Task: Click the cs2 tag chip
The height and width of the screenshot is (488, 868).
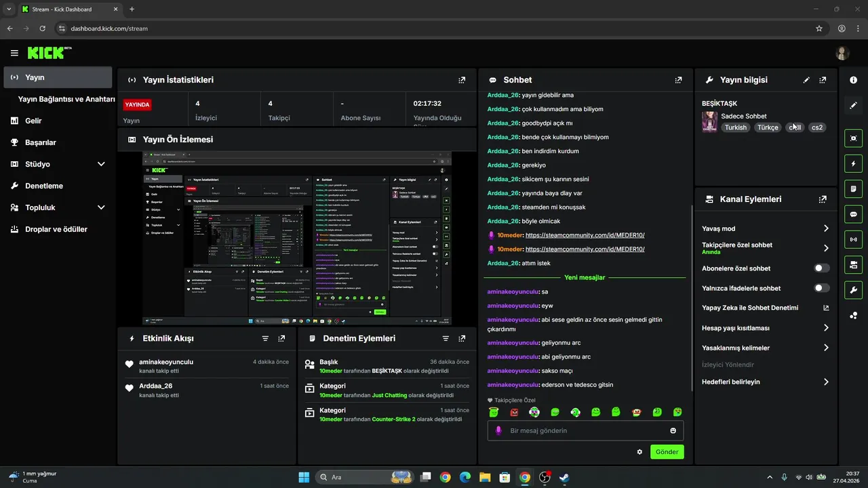Action: pyautogui.click(x=817, y=127)
